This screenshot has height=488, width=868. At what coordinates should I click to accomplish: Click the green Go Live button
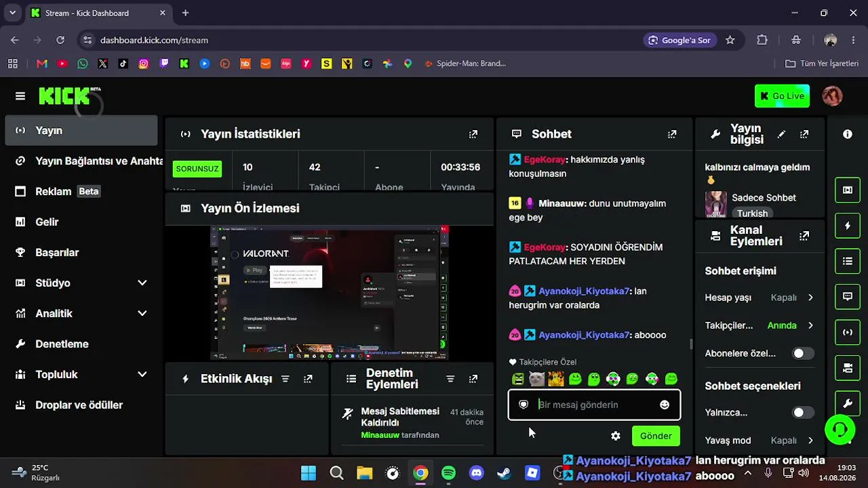click(x=782, y=96)
